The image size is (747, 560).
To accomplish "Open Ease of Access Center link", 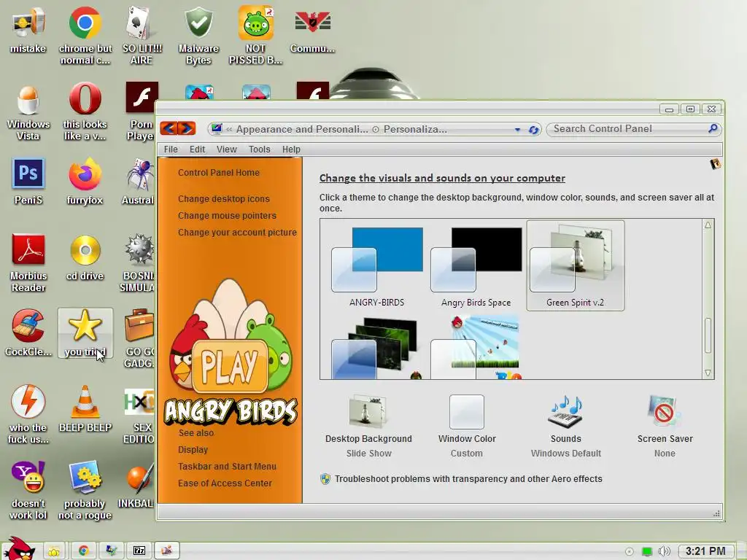I will click(225, 483).
